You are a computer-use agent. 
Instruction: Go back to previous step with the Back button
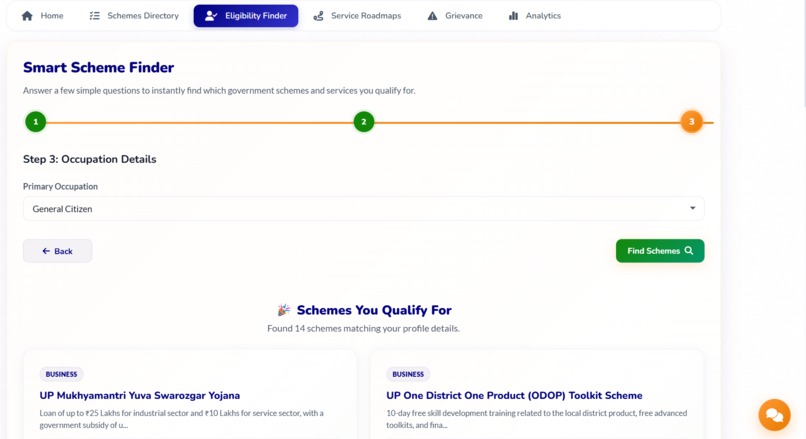pyautogui.click(x=58, y=251)
